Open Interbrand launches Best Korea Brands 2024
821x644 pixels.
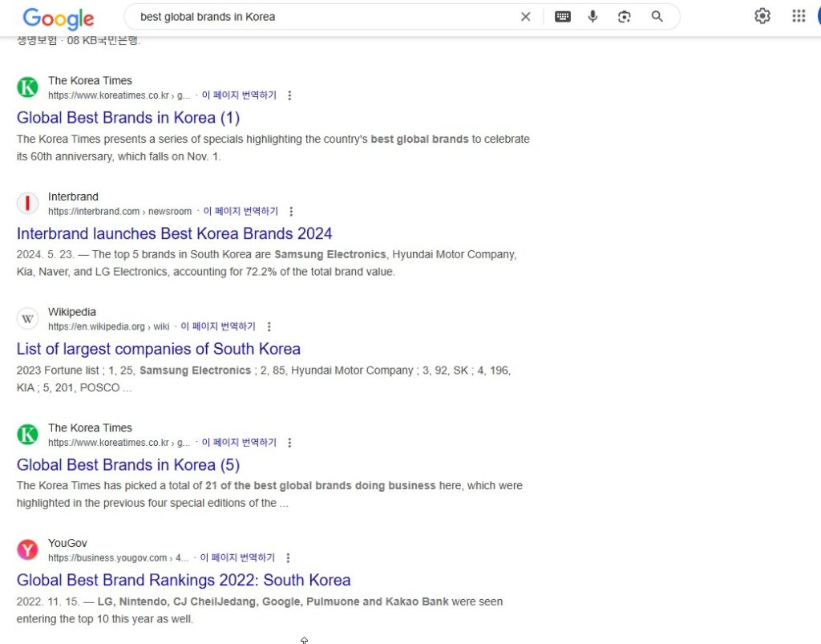[174, 233]
